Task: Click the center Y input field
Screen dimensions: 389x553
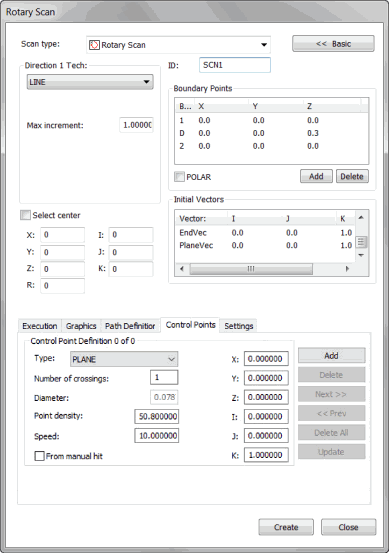Action: click(62, 252)
